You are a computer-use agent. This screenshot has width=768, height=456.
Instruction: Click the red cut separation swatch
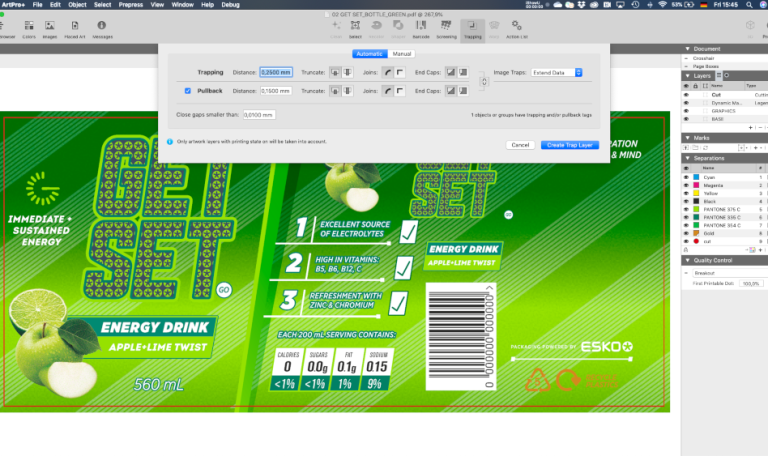tap(696, 241)
